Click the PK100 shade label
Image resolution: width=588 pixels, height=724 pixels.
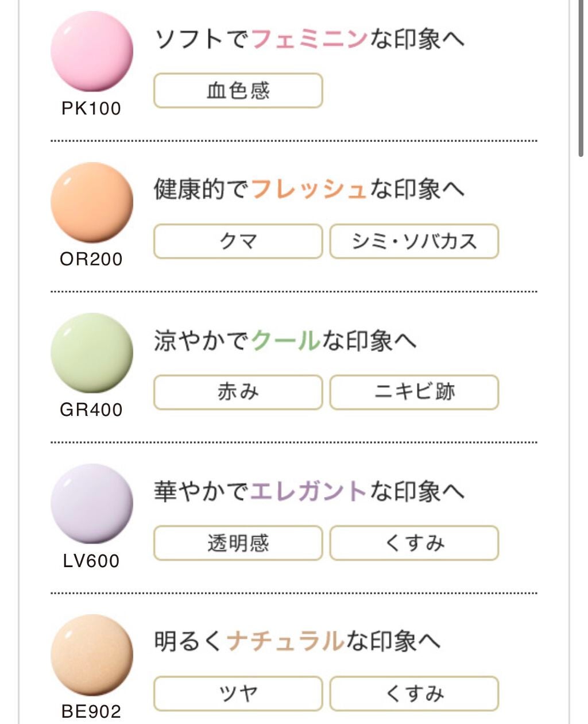tap(91, 109)
